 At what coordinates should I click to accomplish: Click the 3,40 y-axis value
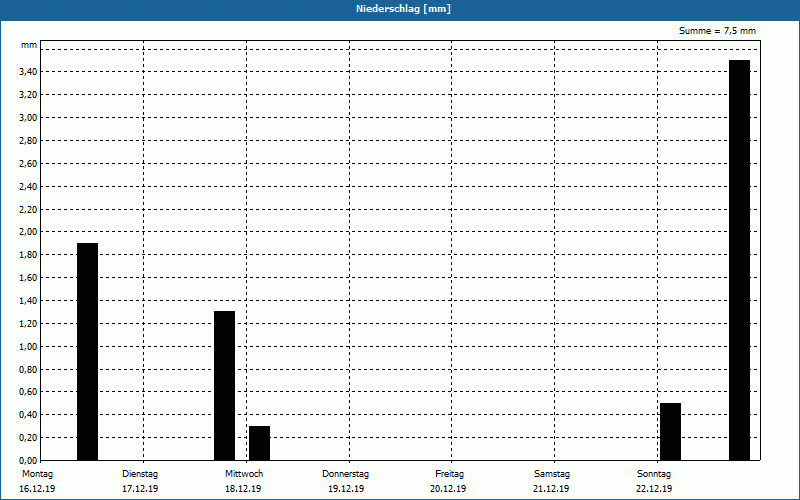click(28, 72)
